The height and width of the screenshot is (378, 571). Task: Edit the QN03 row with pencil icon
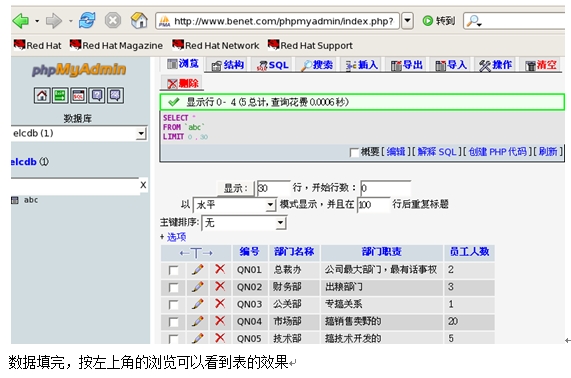[198, 304]
